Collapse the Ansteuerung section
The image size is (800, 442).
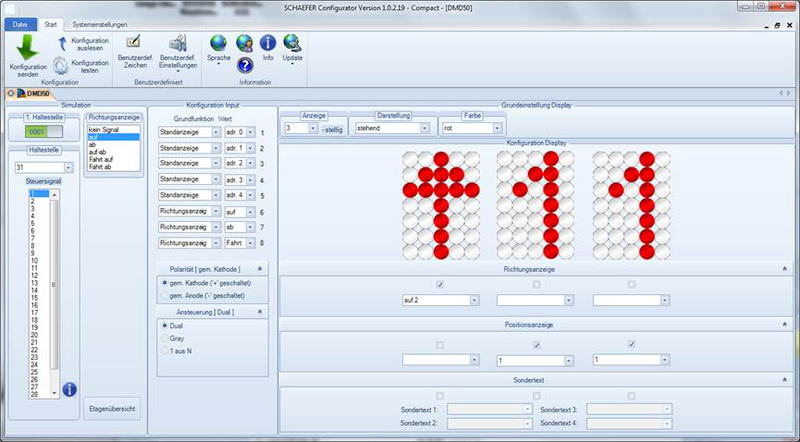[x=260, y=312]
